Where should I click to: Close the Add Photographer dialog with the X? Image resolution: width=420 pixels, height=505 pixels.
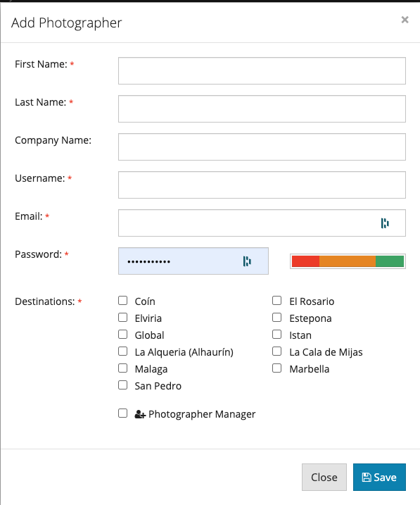click(405, 20)
